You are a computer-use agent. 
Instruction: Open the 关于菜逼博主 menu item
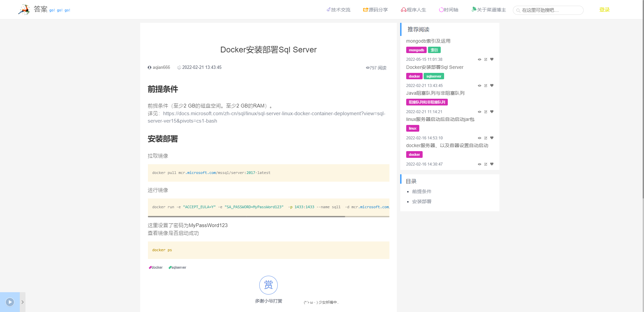point(489,10)
